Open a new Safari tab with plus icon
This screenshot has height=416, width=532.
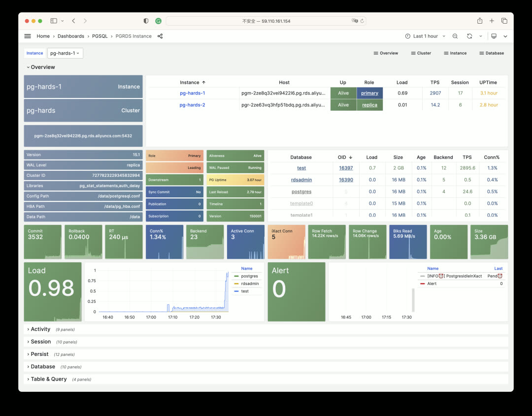492,21
